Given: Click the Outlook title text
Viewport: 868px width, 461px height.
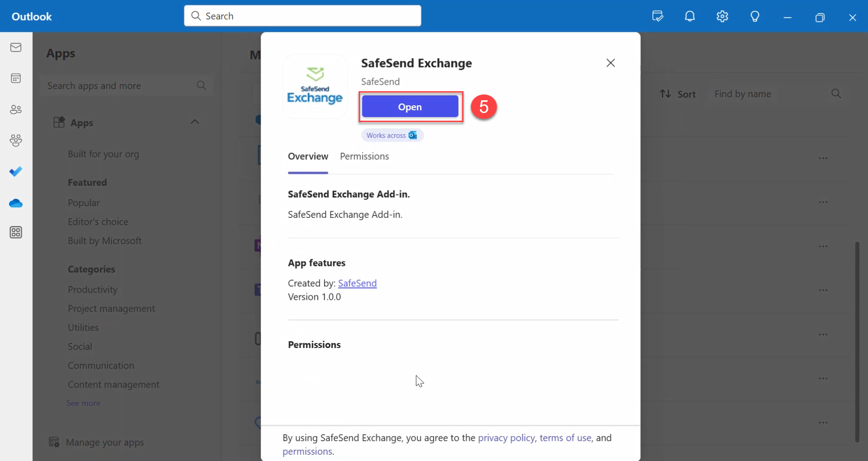Looking at the screenshot, I should coord(32,16).
